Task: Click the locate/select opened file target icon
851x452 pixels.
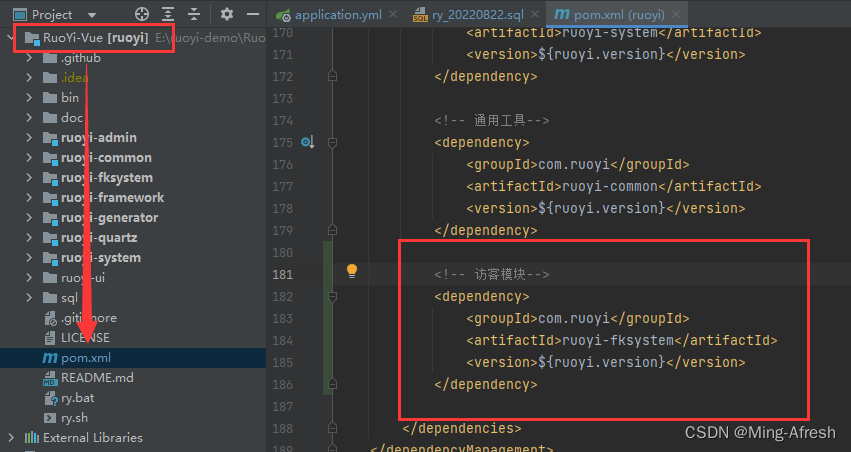Action: point(141,15)
